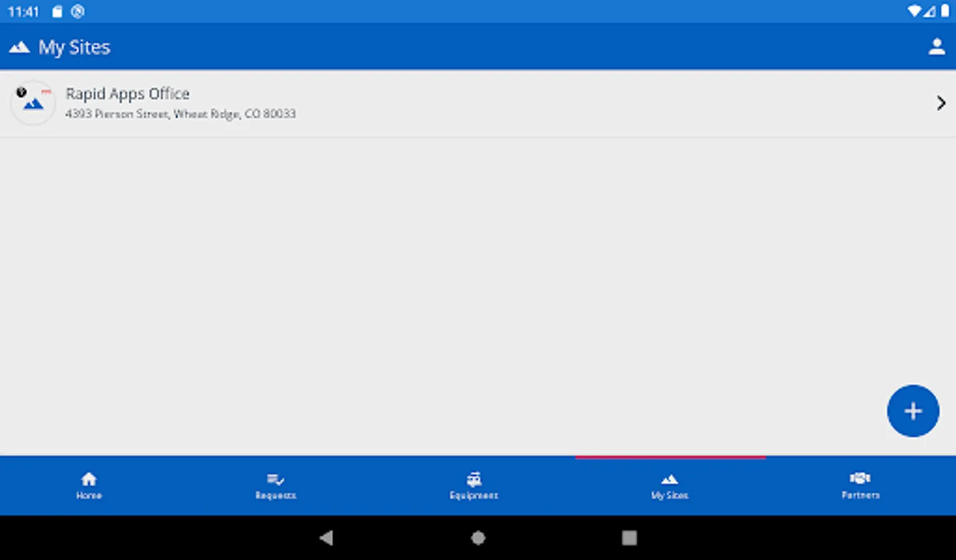The height and width of the screenshot is (560, 956).
Task: Click the mountain icon beside My Sites title
Action: click(x=19, y=47)
